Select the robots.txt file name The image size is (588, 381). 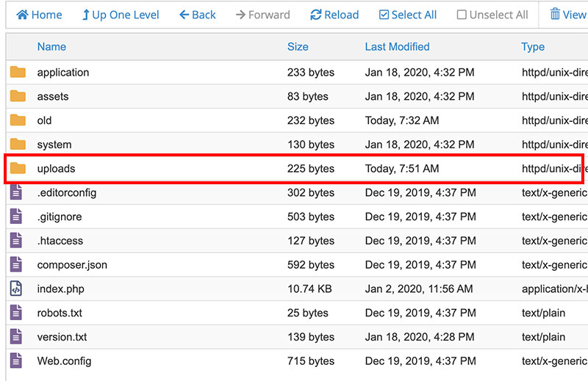tap(60, 313)
